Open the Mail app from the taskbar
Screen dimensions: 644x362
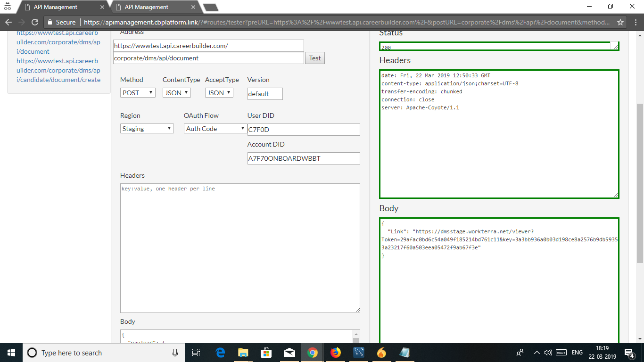pyautogui.click(x=289, y=353)
